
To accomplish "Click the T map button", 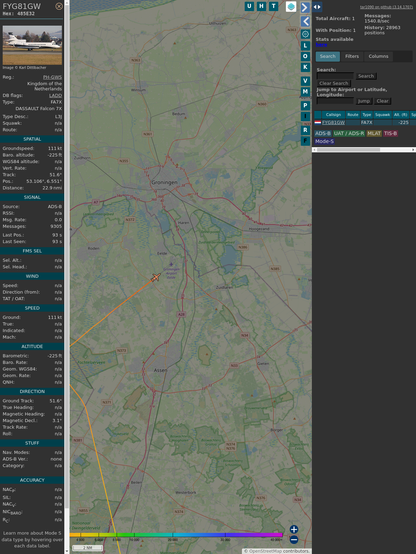I will 274,6.
